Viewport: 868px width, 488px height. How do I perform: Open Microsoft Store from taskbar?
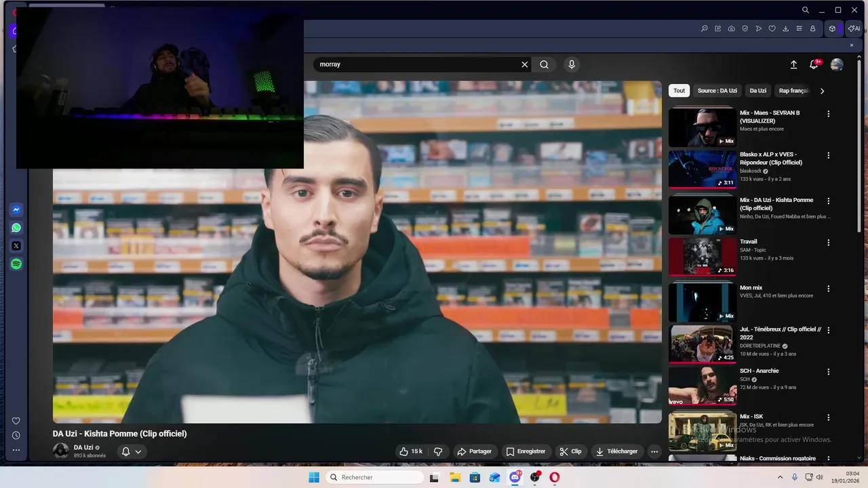pos(475,477)
